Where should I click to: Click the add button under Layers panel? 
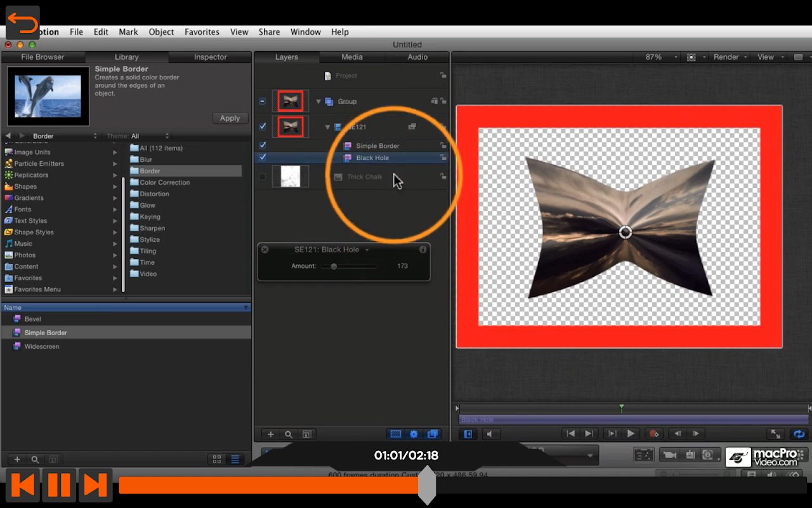point(271,434)
